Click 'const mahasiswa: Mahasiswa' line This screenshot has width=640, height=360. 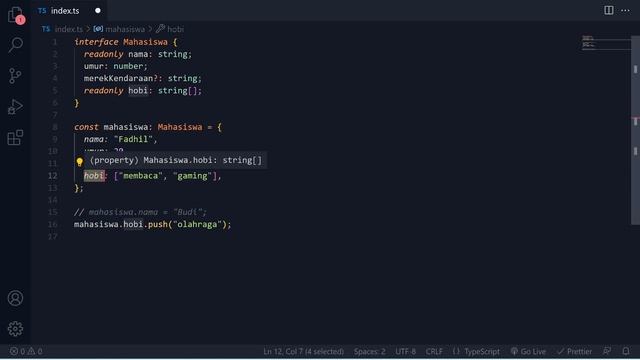pyautogui.click(x=138, y=127)
